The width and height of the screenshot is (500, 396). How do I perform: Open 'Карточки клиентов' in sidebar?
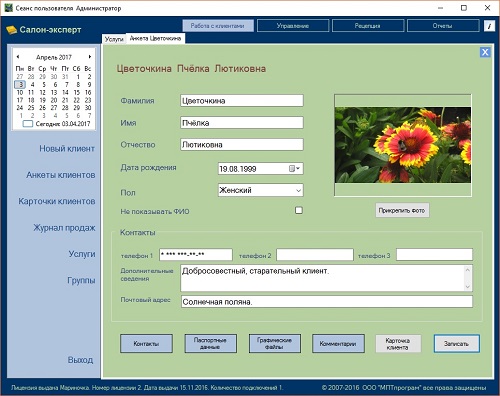[x=57, y=201]
